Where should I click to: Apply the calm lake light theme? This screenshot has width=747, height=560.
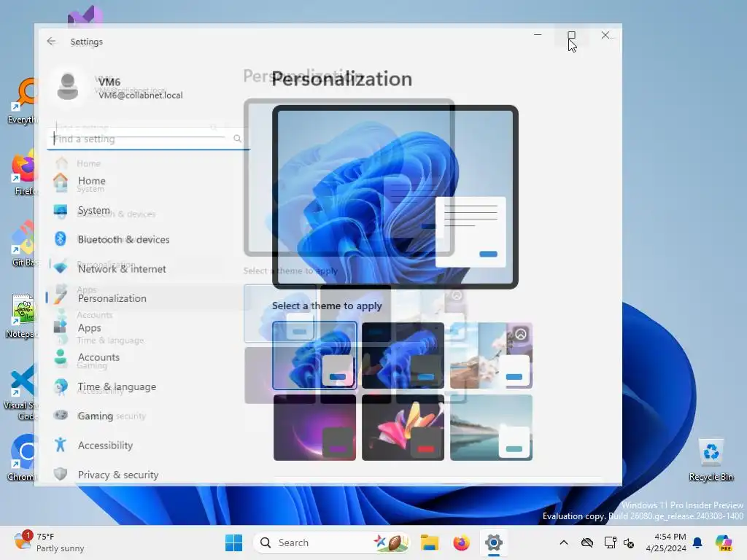pyautogui.click(x=491, y=427)
